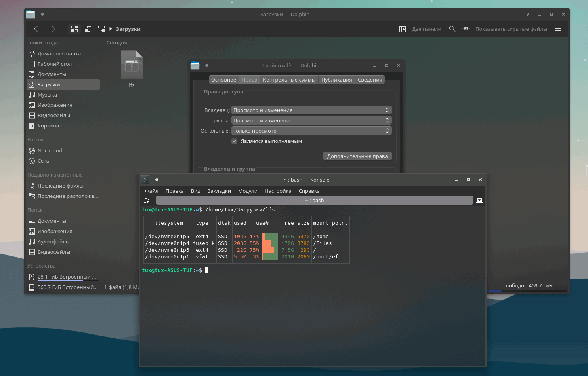Switch Dolphin to compact view mode
Viewport: 588px width, 376px height.
(x=88, y=29)
